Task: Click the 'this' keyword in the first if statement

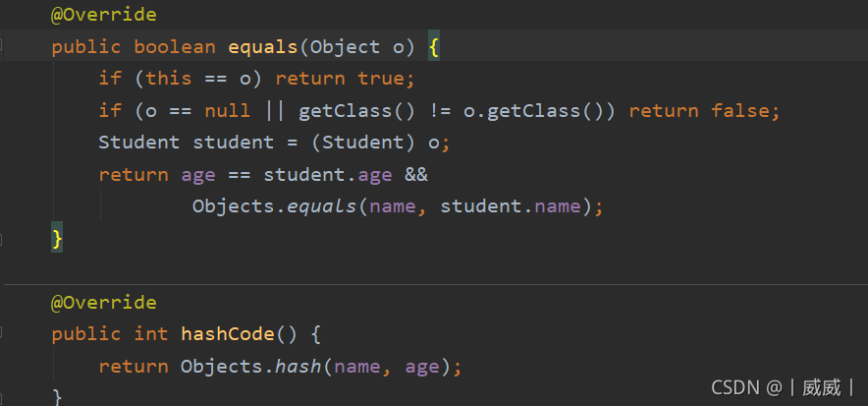Action: pyautogui.click(x=168, y=79)
